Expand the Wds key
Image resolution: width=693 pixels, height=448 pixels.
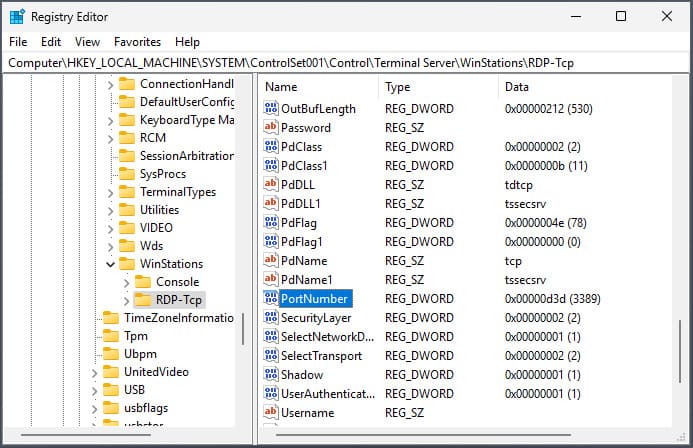(x=110, y=247)
